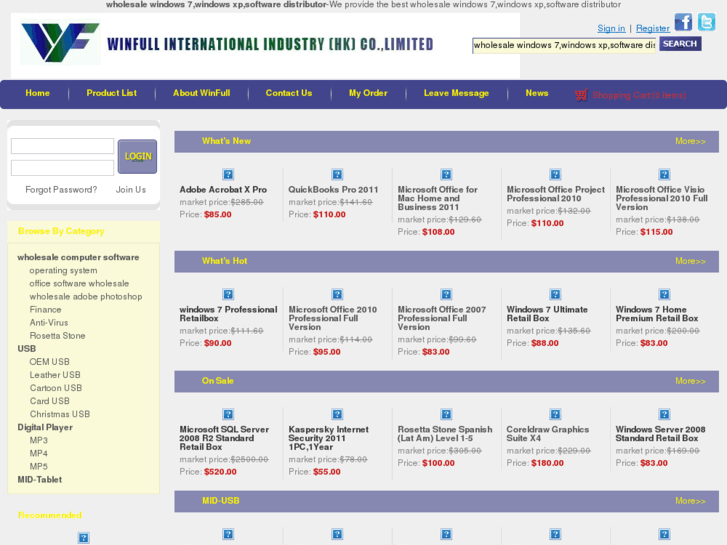
Task: Select Rosetta Stone category
Action: (57, 335)
